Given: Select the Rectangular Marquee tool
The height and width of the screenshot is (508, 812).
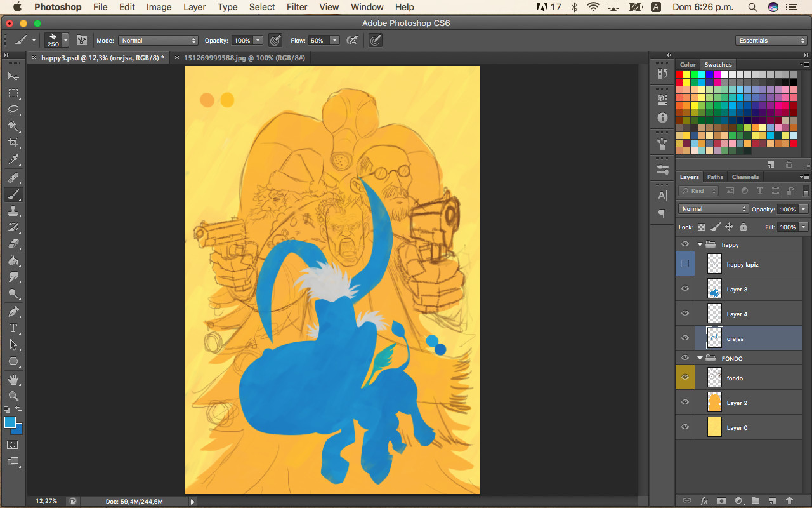Looking at the screenshot, I should click(13, 93).
